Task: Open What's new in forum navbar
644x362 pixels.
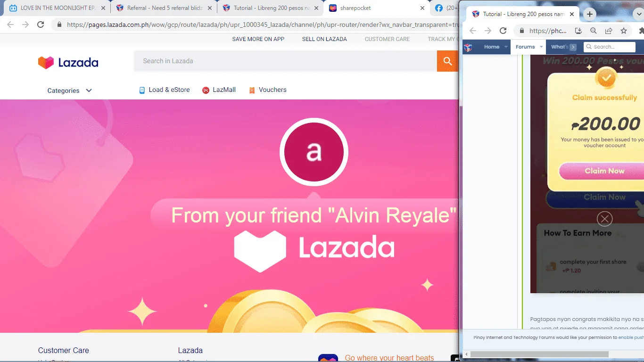Action: pyautogui.click(x=559, y=47)
